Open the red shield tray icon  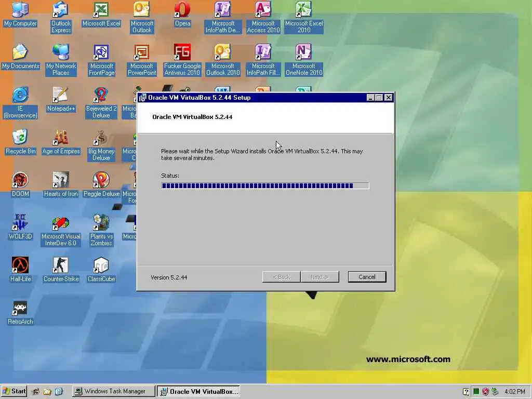point(486,392)
